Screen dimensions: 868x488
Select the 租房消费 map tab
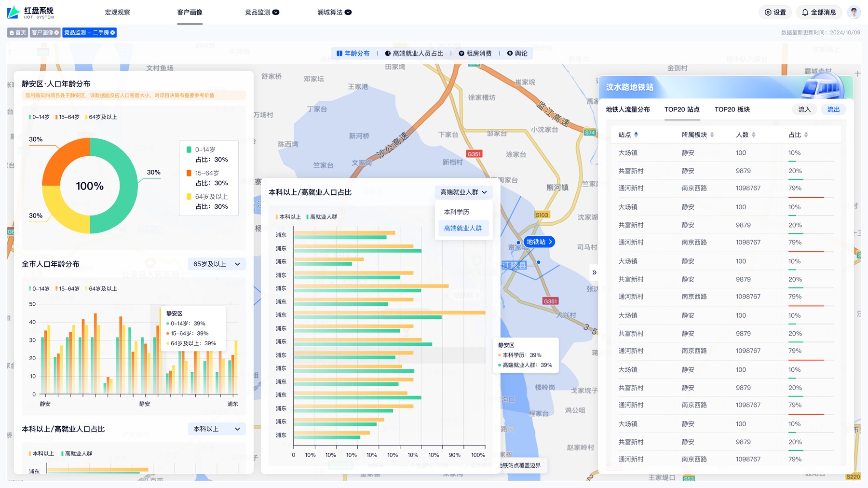pyautogui.click(x=475, y=54)
